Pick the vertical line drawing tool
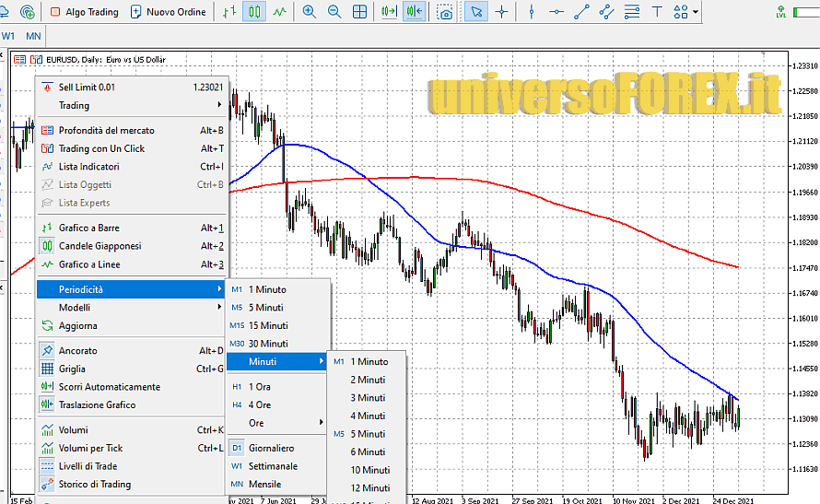This screenshot has height=504, width=820. 531,12
